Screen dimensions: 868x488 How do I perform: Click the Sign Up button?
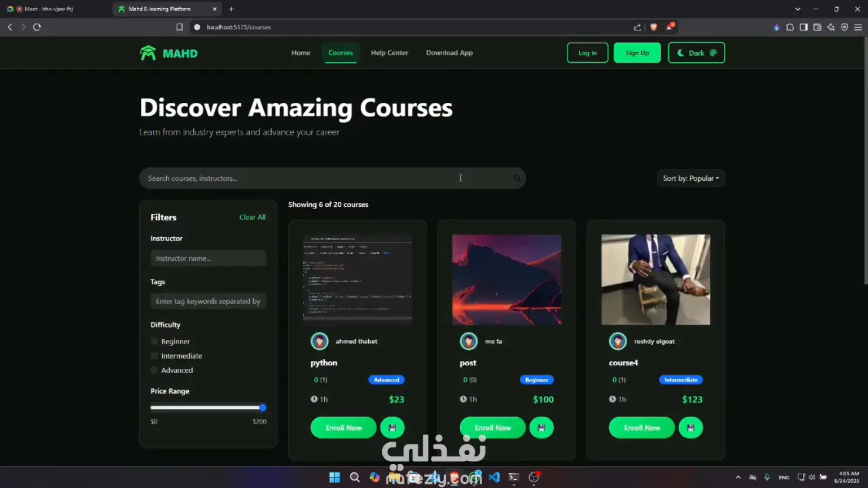(637, 53)
